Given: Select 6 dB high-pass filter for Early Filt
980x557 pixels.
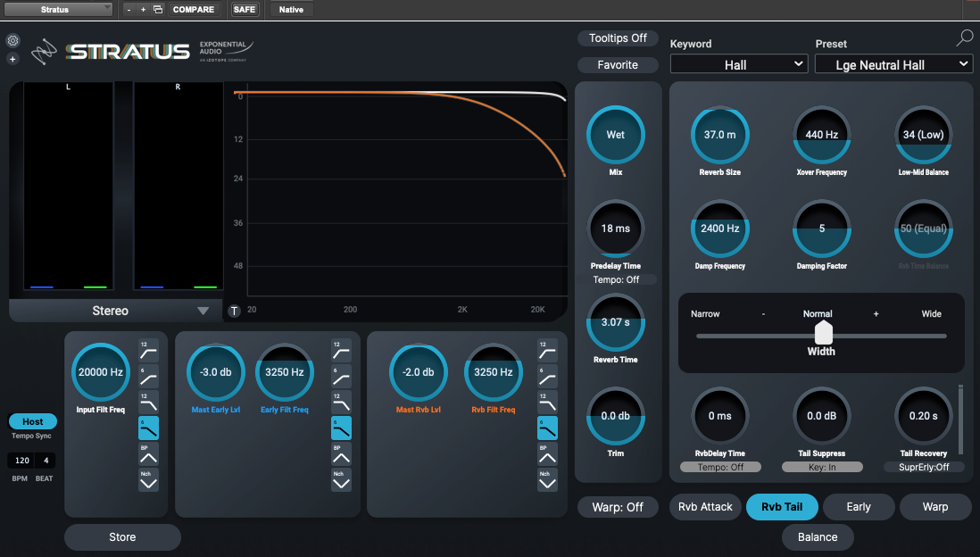Looking at the screenshot, I should [341, 377].
